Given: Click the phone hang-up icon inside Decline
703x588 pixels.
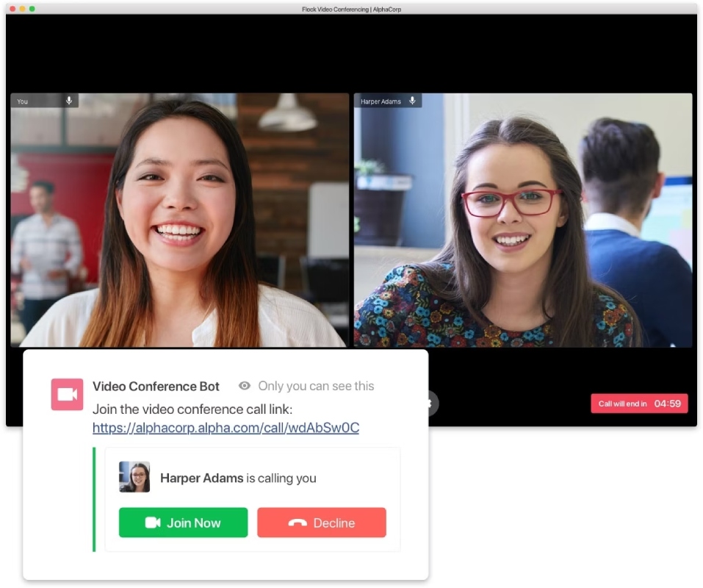Looking at the screenshot, I should [x=298, y=523].
